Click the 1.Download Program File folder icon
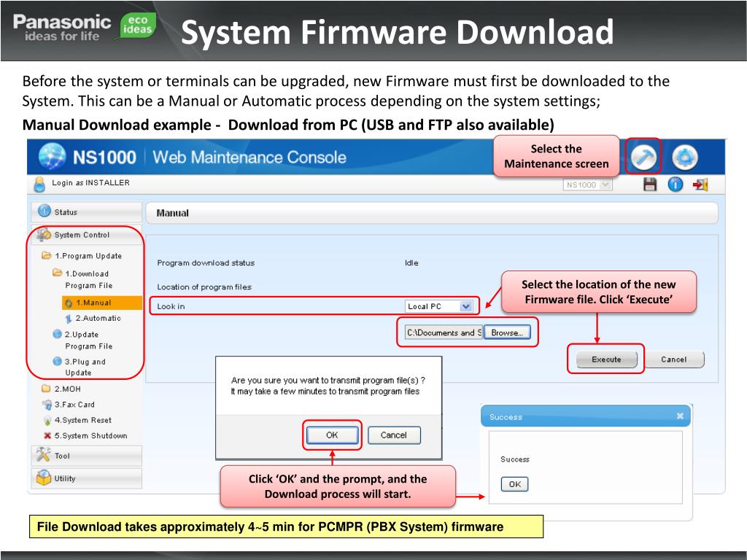This screenshot has height=560, width=747. [57, 273]
